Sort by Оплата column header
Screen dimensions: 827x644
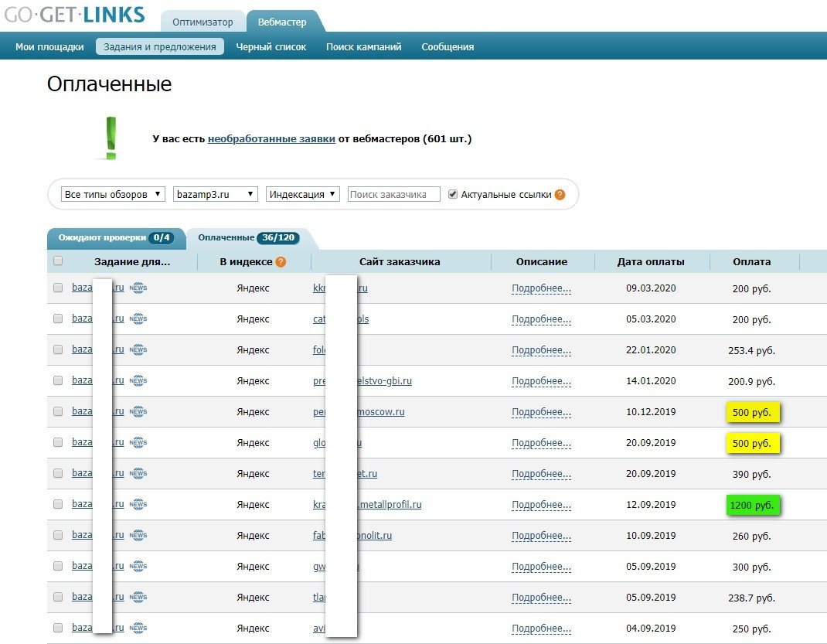(x=751, y=261)
